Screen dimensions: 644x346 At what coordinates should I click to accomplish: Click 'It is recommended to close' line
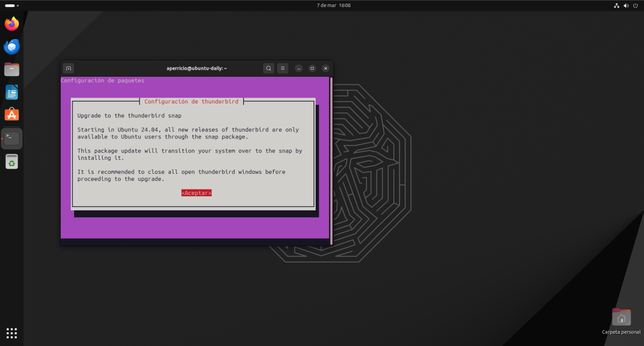181,172
